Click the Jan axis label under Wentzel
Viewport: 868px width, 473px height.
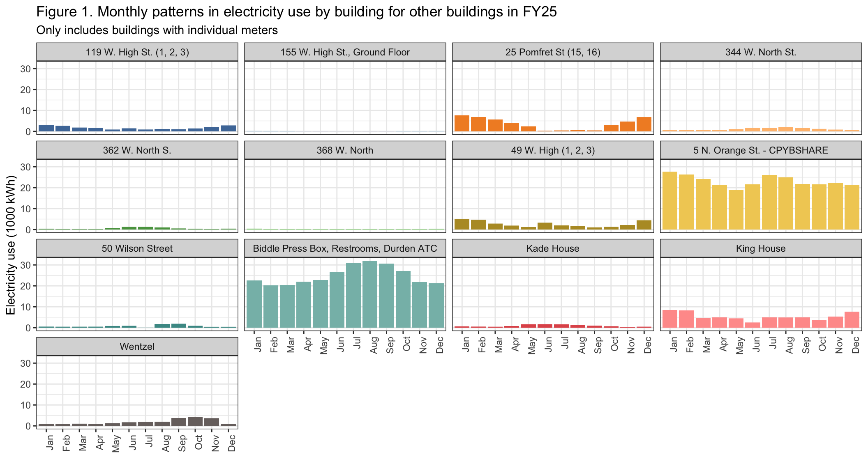[x=50, y=443]
